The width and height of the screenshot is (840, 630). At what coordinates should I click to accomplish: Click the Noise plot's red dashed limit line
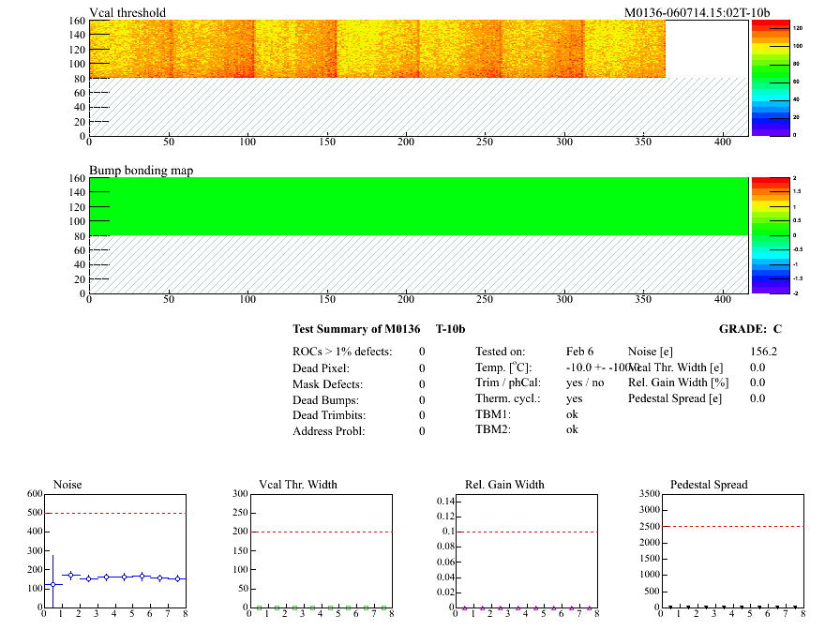pos(115,513)
